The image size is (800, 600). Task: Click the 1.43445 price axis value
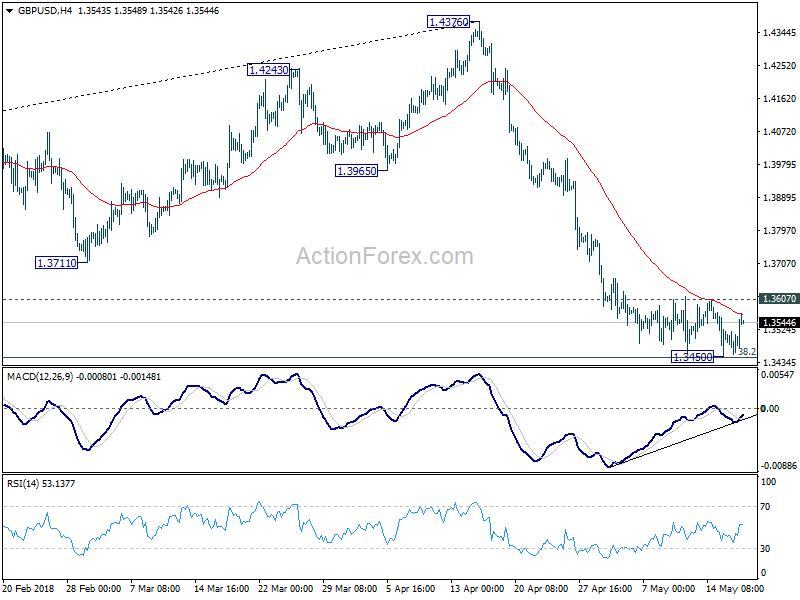click(x=779, y=33)
